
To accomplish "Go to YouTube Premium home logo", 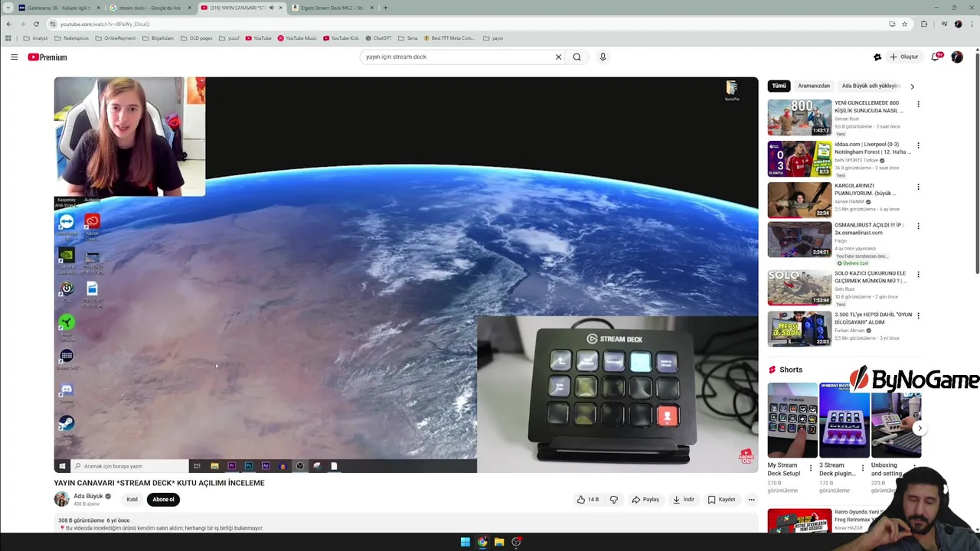I will coord(47,57).
